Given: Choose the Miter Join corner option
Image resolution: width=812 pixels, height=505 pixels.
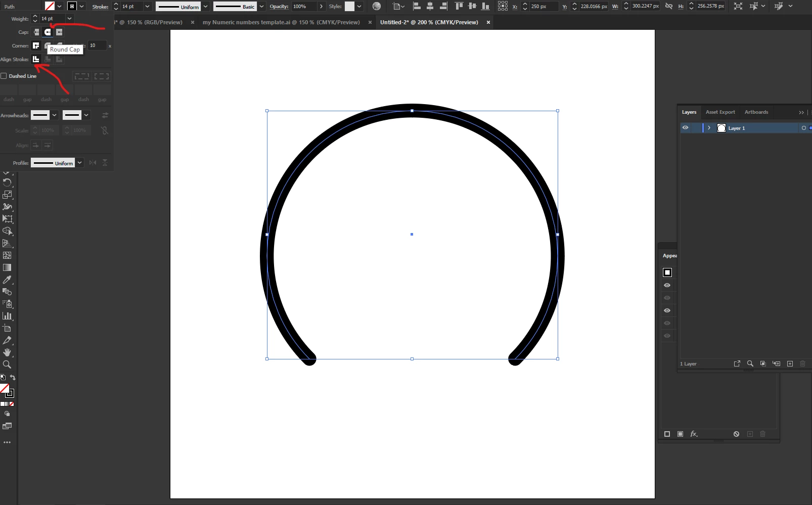Looking at the screenshot, I should [36, 45].
